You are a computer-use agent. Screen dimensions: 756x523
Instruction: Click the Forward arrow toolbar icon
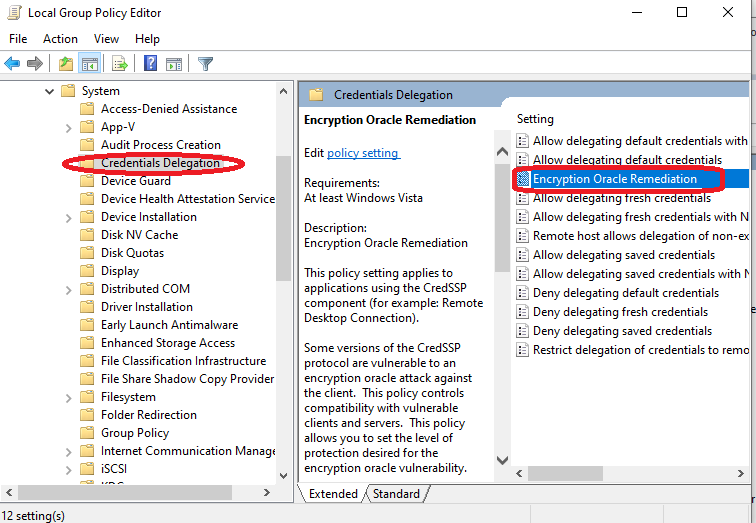35,64
